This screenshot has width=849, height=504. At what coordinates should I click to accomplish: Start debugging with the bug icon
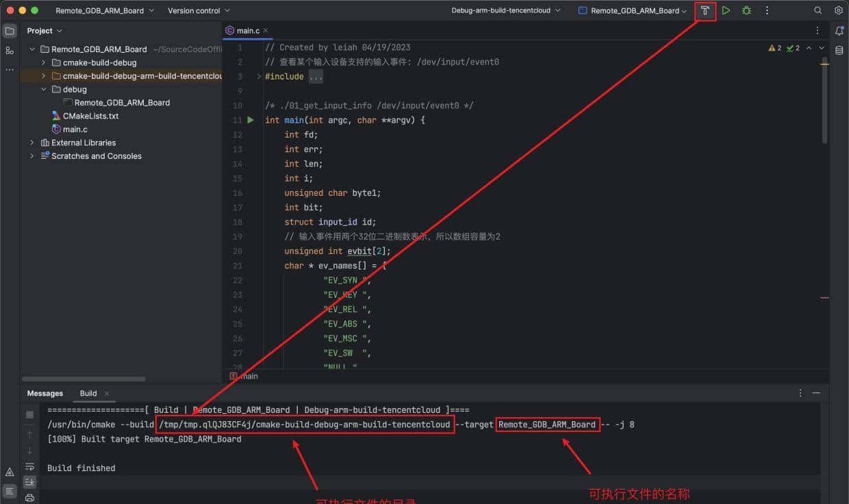tap(746, 11)
